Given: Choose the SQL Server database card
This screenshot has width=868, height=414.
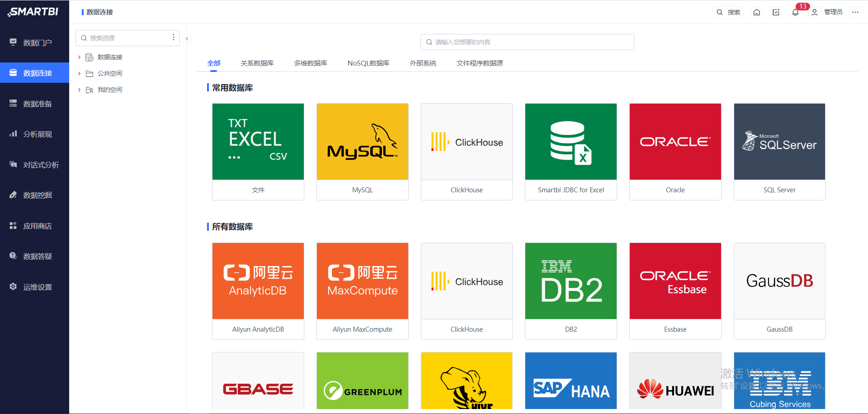Looking at the screenshot, I should click(x=780, y=152).
